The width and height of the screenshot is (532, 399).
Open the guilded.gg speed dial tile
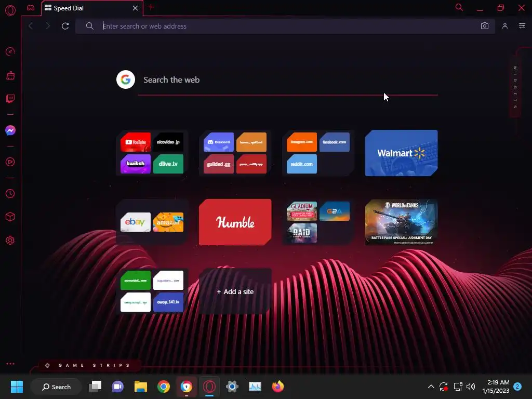point(219,164)
